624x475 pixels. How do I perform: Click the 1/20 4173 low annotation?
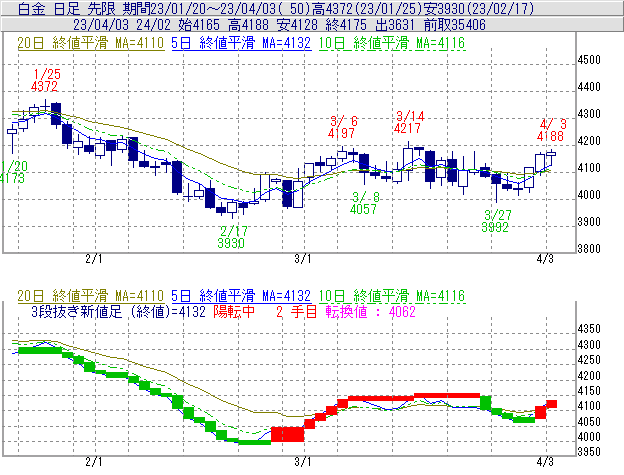pos(13,172)
